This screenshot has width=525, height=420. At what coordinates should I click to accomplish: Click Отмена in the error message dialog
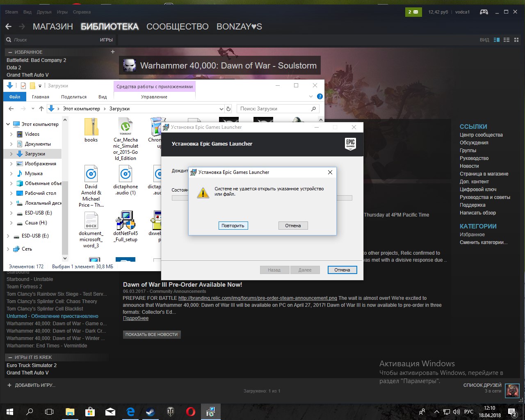pyautogui.click(x=293, y=226)
